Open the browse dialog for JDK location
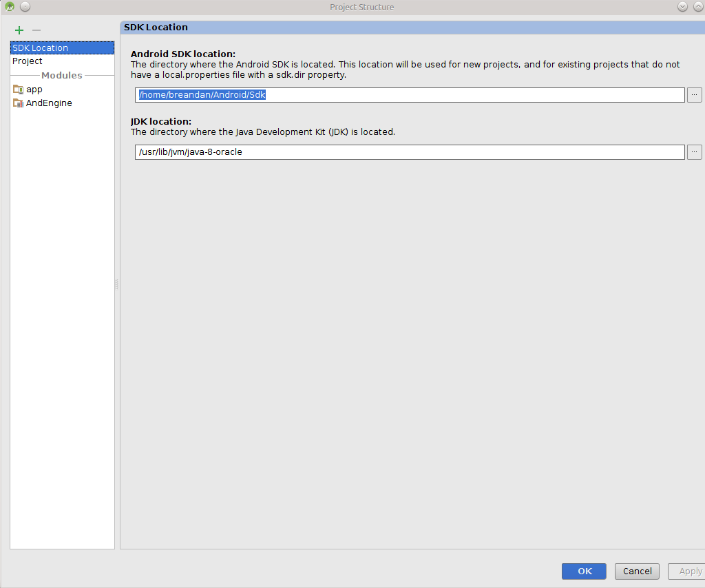Image resolution: width=705 pixels, height=588 pixels. click(694, 151)
